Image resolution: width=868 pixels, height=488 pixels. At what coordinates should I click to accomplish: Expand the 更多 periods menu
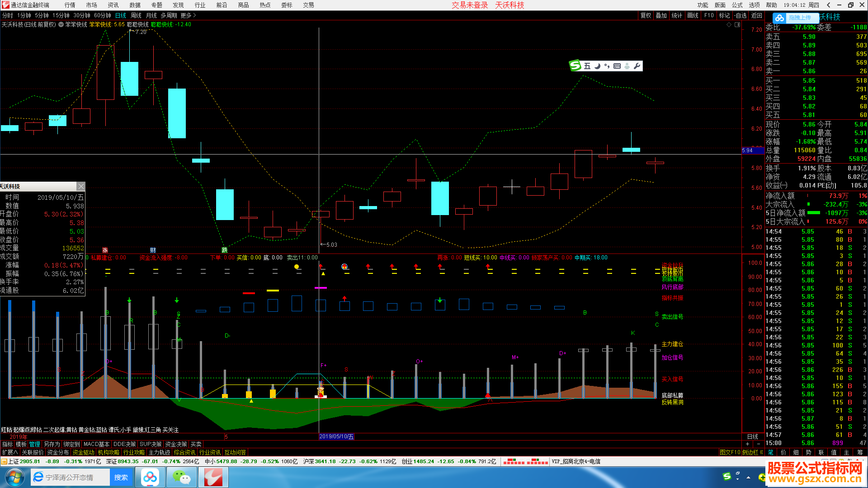[x=188, y=15]
